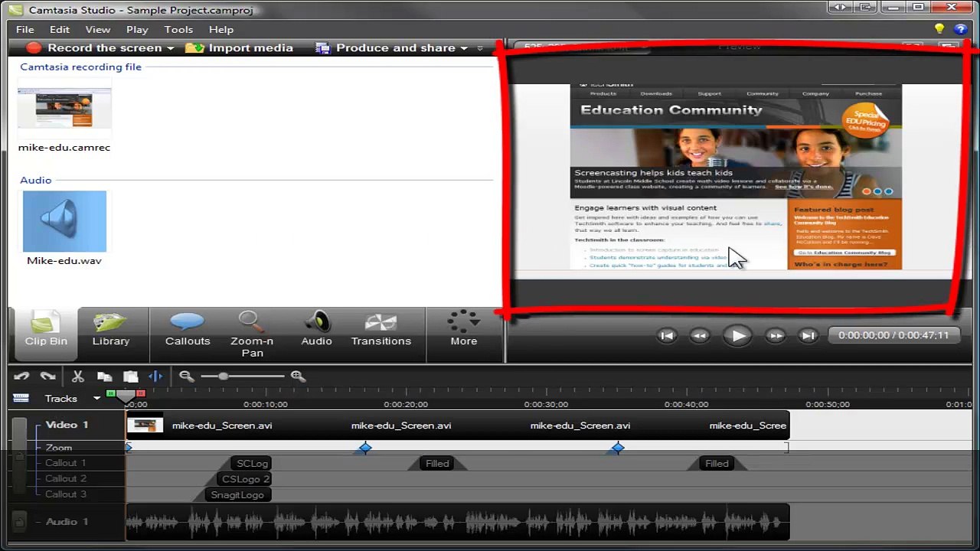Screen dimensions: 980x551
Task: Click the Callout 2 track label
Action: click(x=65, y=478)
